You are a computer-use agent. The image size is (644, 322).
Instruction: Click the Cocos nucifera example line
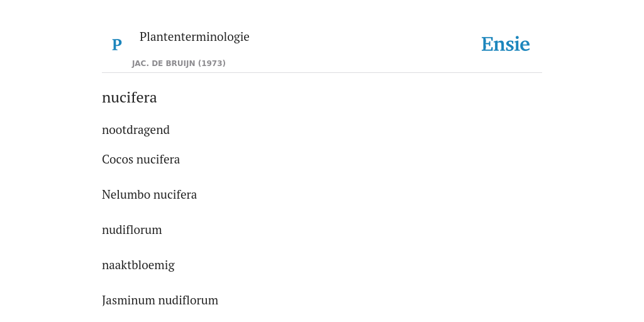(x=141, y=159)
